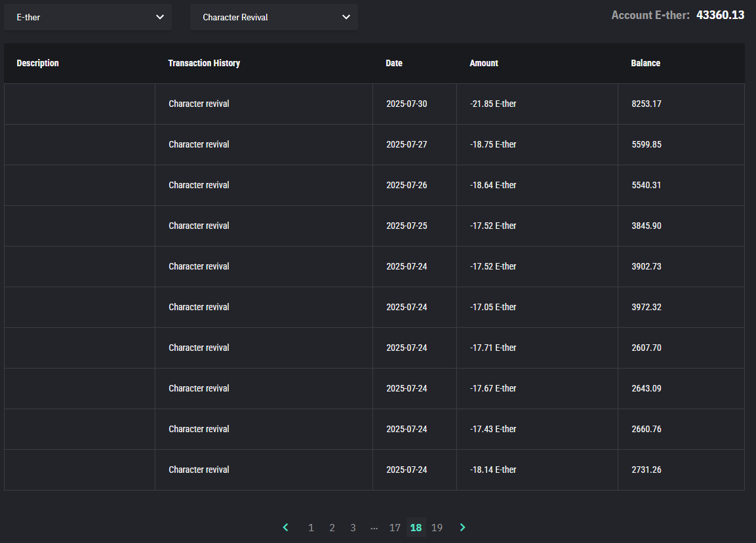Screen dimensions: 756x543
Task: Select the -18.64 E-ther amount
Action: click(493, 185)
